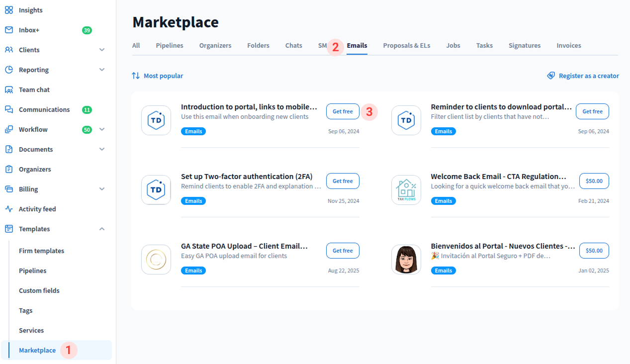Click the Team chat icon
This screenshot has width=630, height=364.
pos(9,90)
